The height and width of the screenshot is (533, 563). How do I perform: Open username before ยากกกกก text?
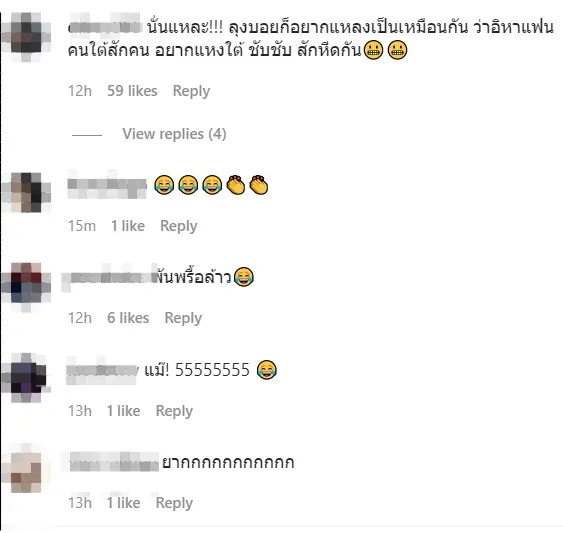[113, 462]
